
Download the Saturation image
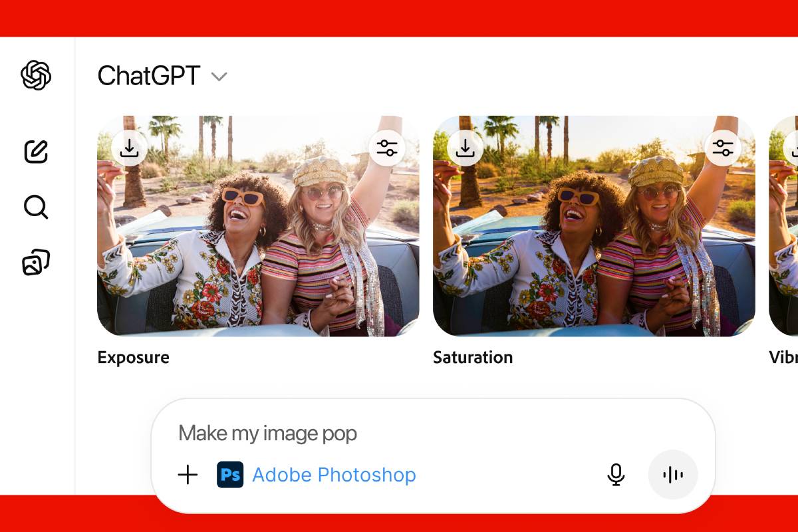pos(465,148)
